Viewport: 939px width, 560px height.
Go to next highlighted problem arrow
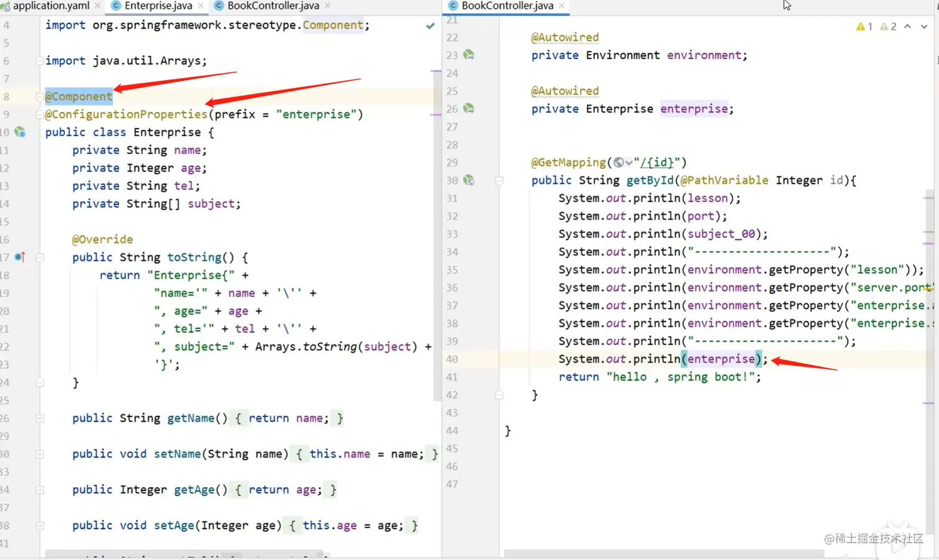click(924, 27)
